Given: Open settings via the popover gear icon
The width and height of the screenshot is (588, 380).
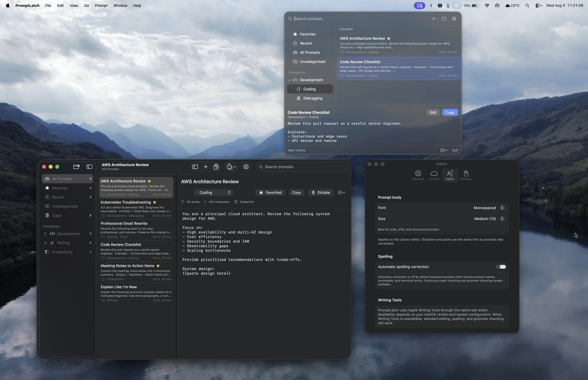Looking at the screenshot, I should (454, 19).
